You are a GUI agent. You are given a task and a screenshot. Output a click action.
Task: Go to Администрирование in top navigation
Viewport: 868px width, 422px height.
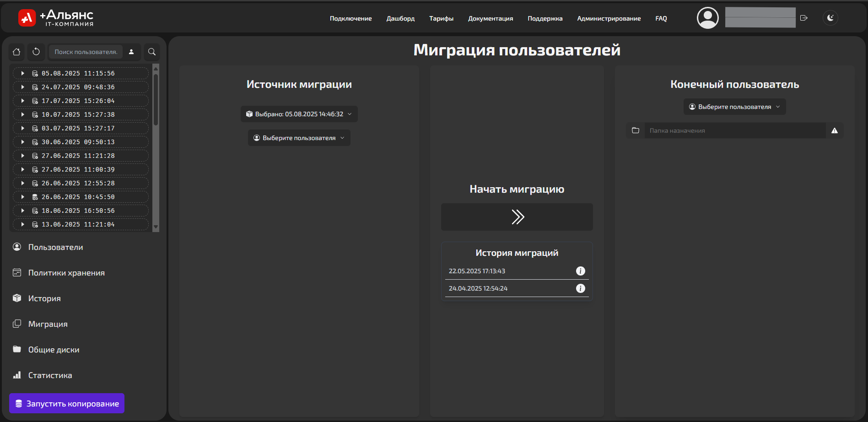tap(609, 18)
